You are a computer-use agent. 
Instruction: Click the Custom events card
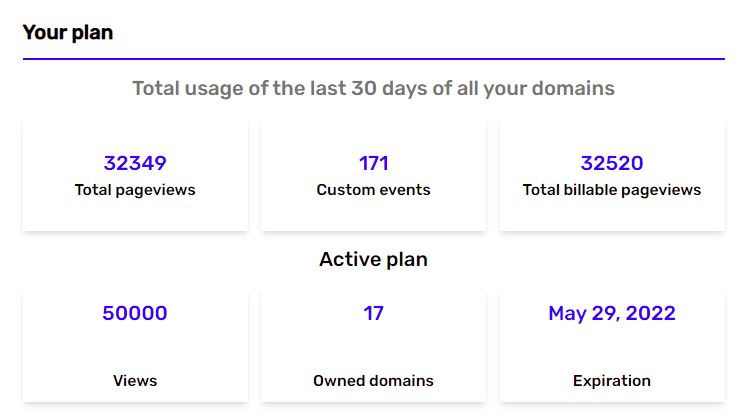[x=374, y=176]
